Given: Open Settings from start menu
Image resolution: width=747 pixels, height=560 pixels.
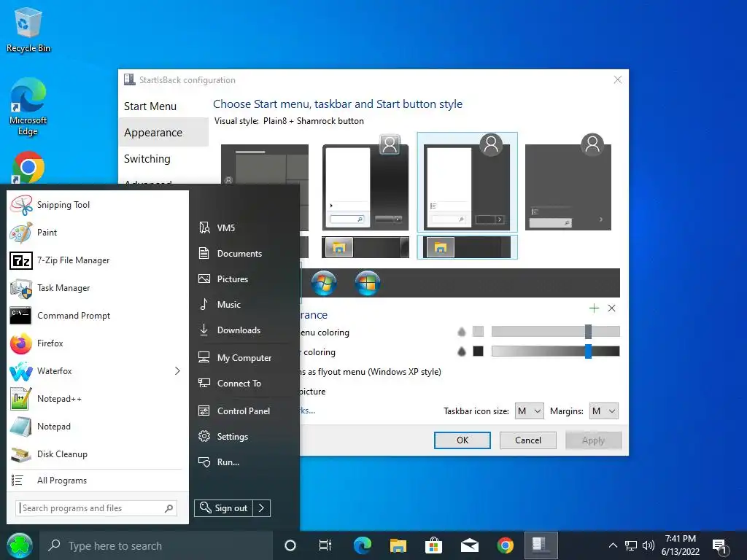Looking at the screenshot, I should click(x=243, y=437).
